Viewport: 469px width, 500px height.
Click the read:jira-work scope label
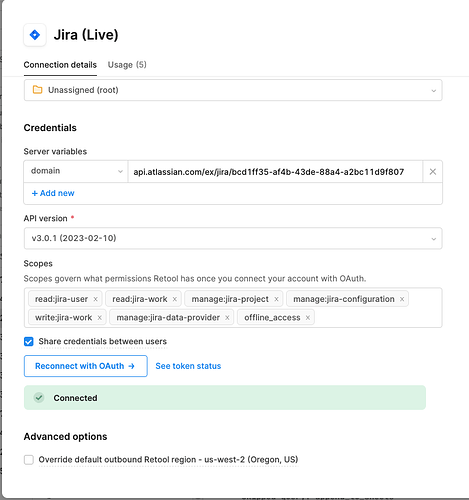[140, 299]
